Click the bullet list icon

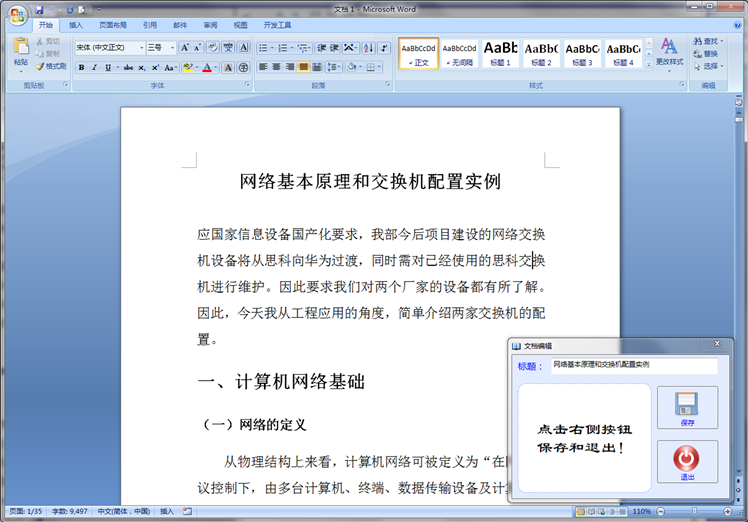coord(264,47)
